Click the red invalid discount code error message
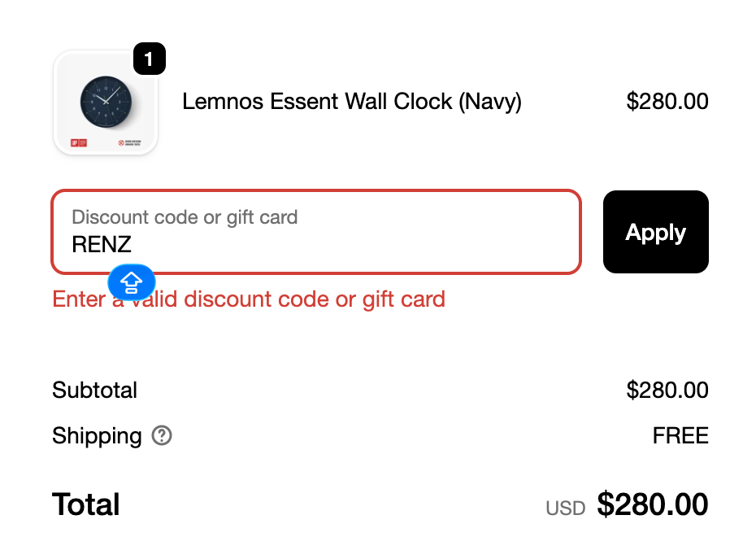Screen dimensions: 756x550 click(x=249, y=299)
